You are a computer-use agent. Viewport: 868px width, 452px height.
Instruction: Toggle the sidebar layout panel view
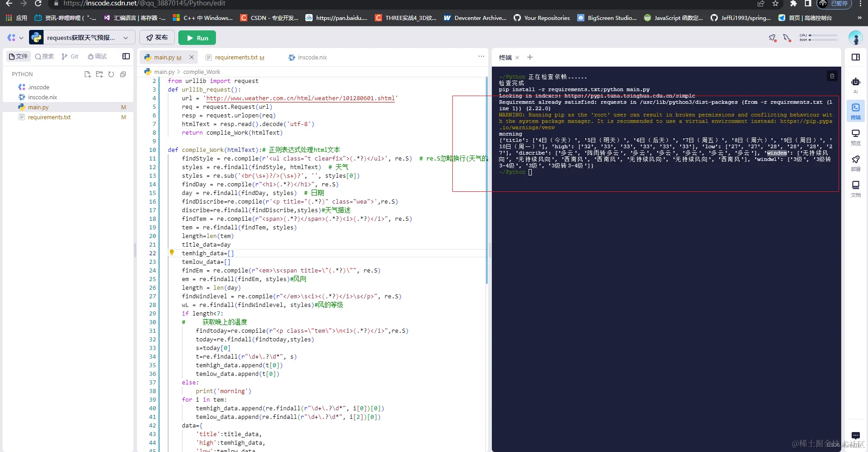pos(126,56)
